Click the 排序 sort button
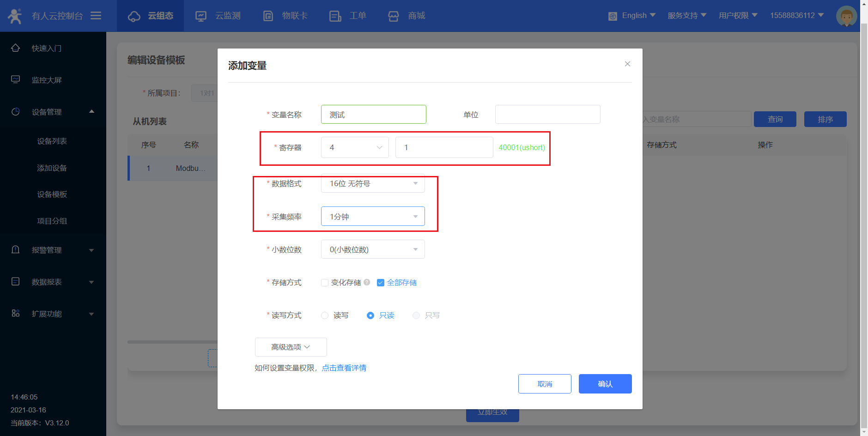Screen dimensions: 868x436 point(826,119)
